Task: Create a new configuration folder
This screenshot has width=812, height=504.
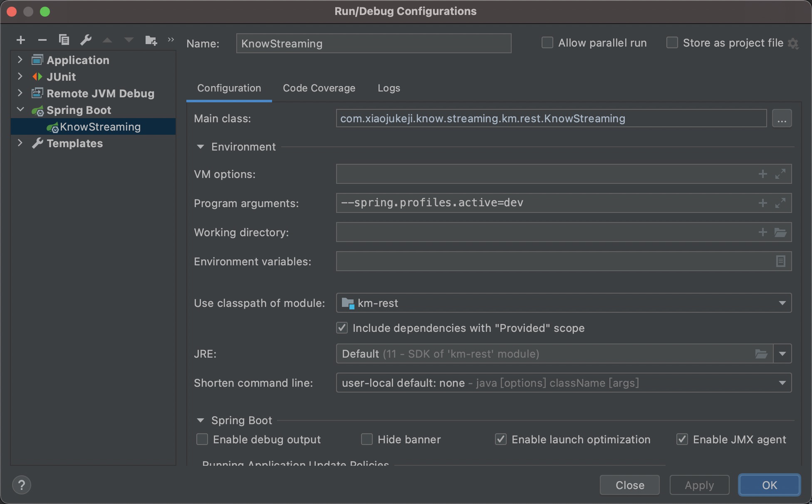Action: [151, 40]
